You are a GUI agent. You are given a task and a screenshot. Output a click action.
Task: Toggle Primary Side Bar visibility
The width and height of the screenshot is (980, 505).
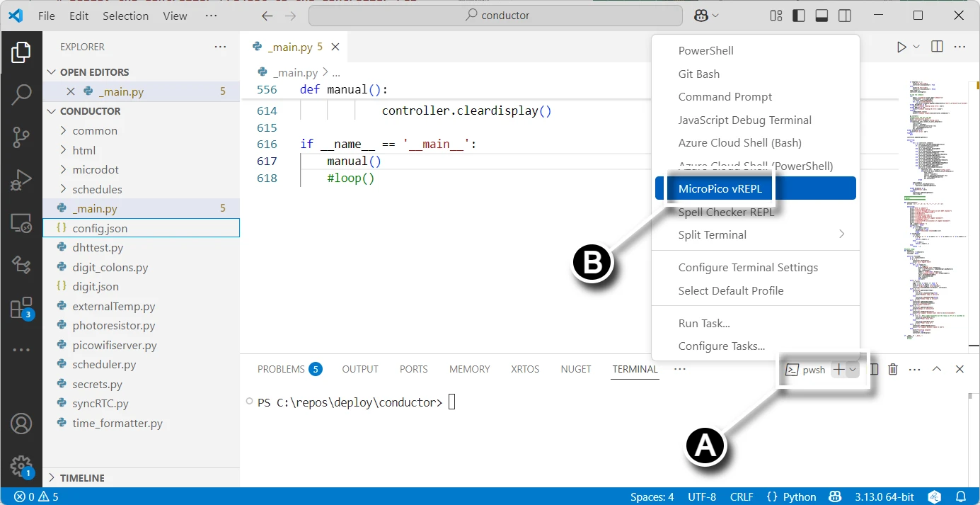pos(799,16)
